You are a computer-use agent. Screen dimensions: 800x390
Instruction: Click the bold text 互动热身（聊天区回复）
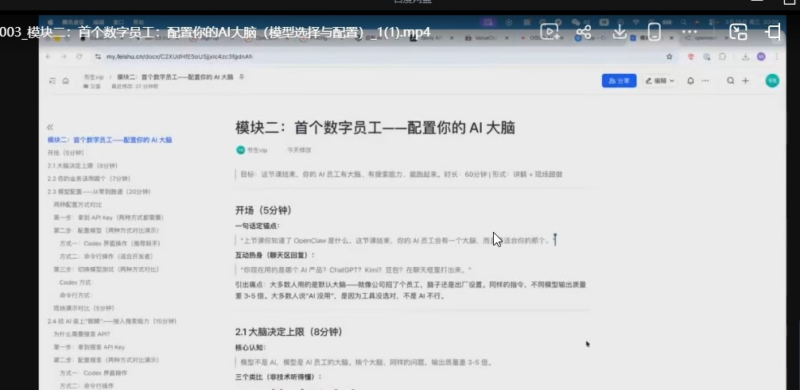[275, 255]
